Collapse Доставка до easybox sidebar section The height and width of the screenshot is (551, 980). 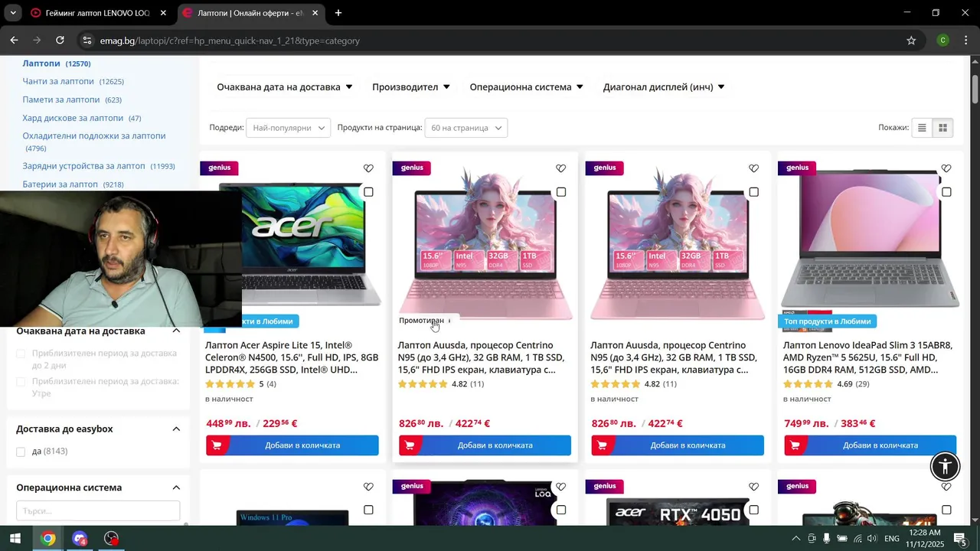176,429
